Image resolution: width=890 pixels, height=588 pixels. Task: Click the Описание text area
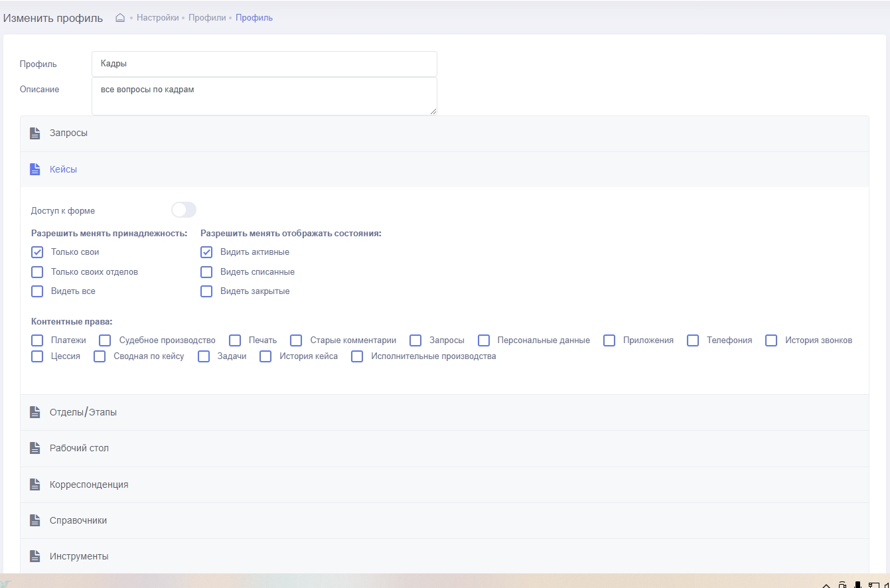click(264, 96)
